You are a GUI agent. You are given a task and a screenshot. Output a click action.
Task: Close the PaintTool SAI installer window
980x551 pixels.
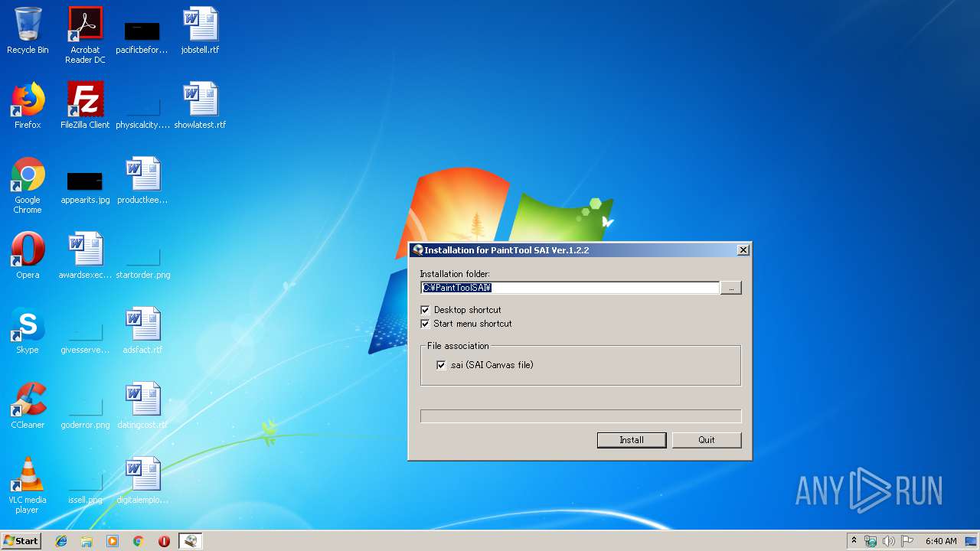coord(743,250)
